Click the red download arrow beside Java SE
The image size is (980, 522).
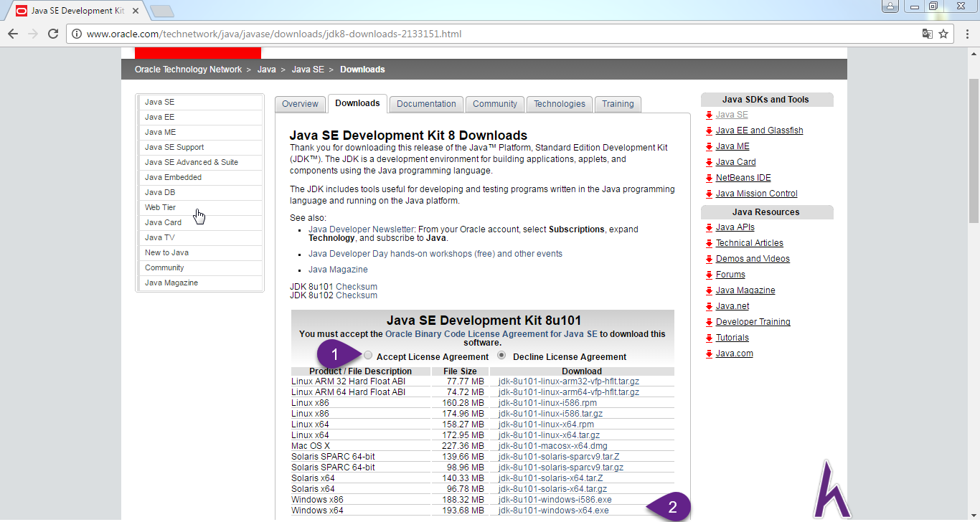[709, 115]
